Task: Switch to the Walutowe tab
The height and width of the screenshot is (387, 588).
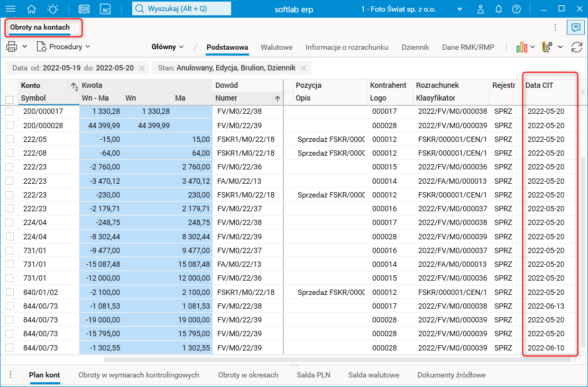Action: tap(276, 47)
